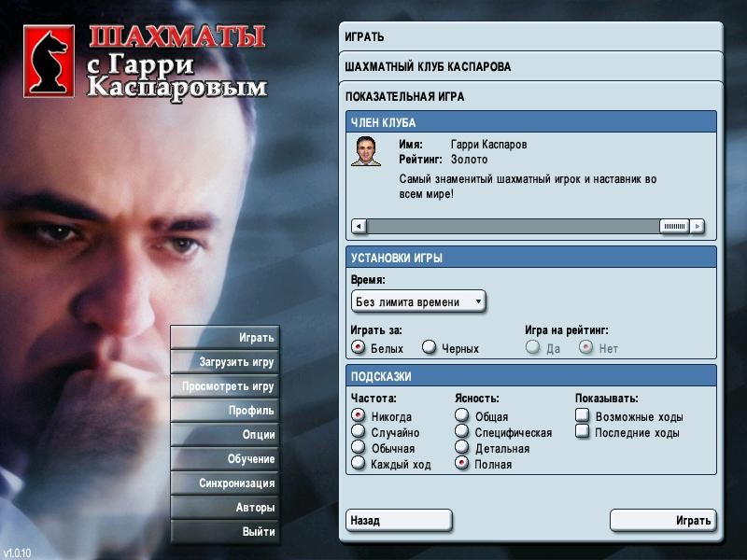Select Черных to play as black

pyautogui.click(x=429, y=346)
